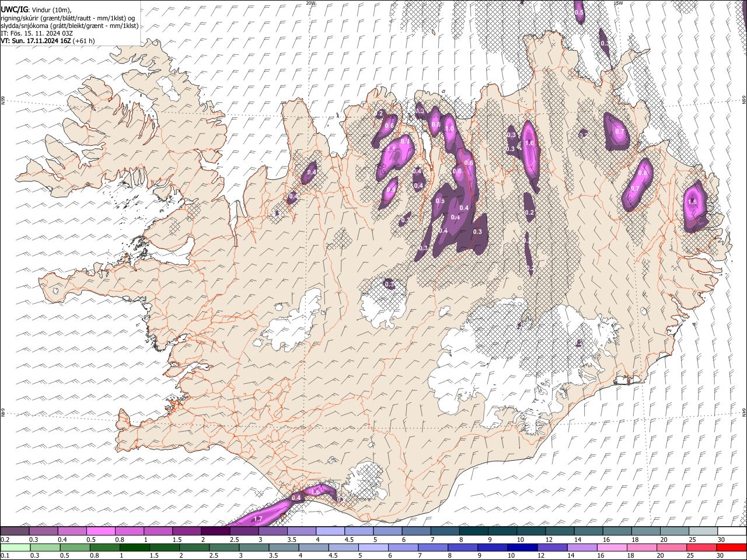Click the 0.1 pale green swatch in the lower rain legend
This screenshot has height=560, width=747.
point(15,547)
